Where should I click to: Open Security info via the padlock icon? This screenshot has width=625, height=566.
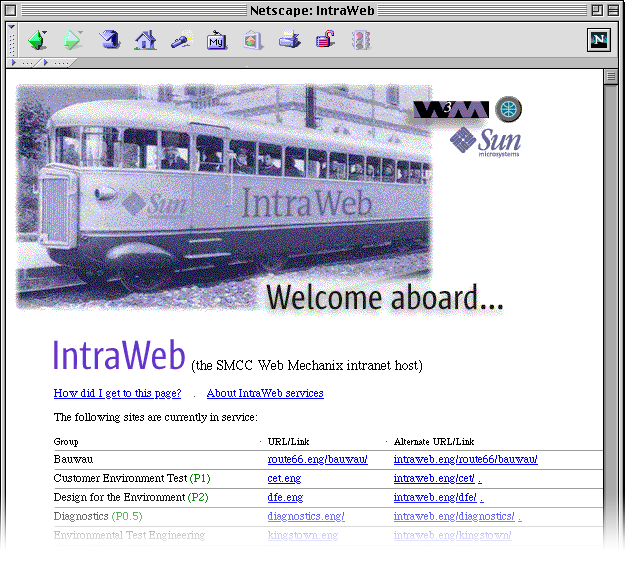coord(325,39)
